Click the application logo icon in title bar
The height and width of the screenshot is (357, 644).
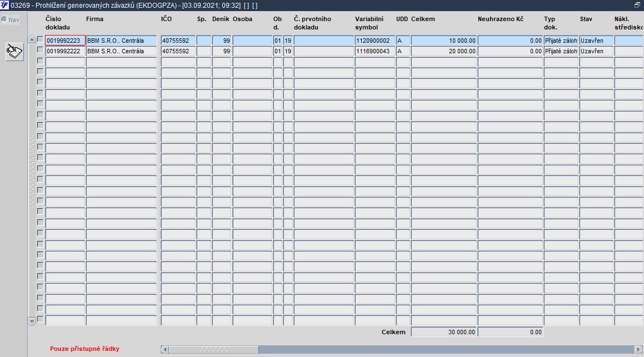(4, 5)
